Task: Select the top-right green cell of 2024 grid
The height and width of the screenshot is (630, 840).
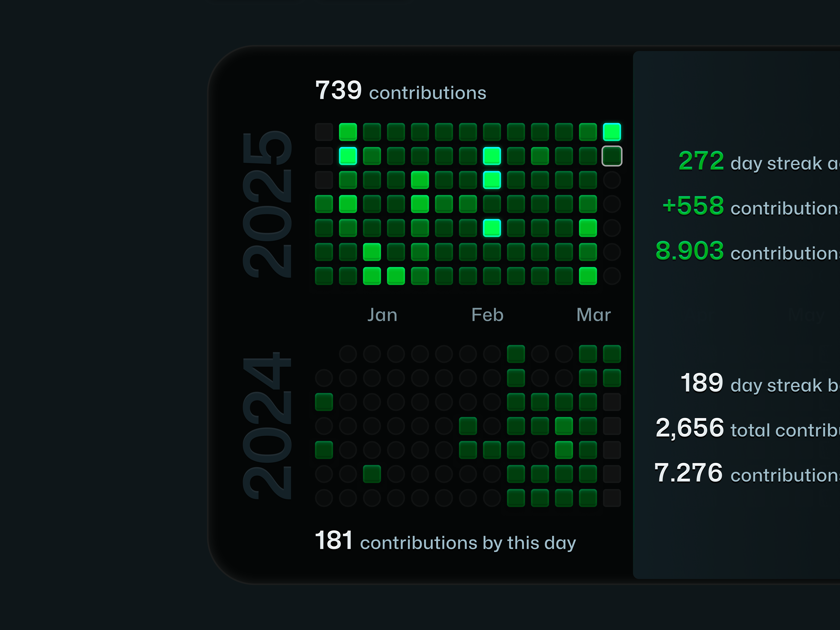Action: coord(612,354)
